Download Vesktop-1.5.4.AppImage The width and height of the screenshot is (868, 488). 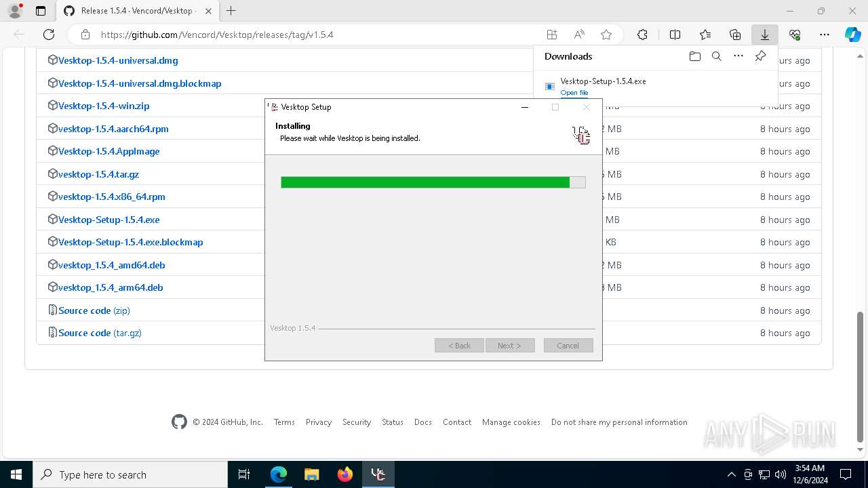pyautogui.click(x=109, y=151)
